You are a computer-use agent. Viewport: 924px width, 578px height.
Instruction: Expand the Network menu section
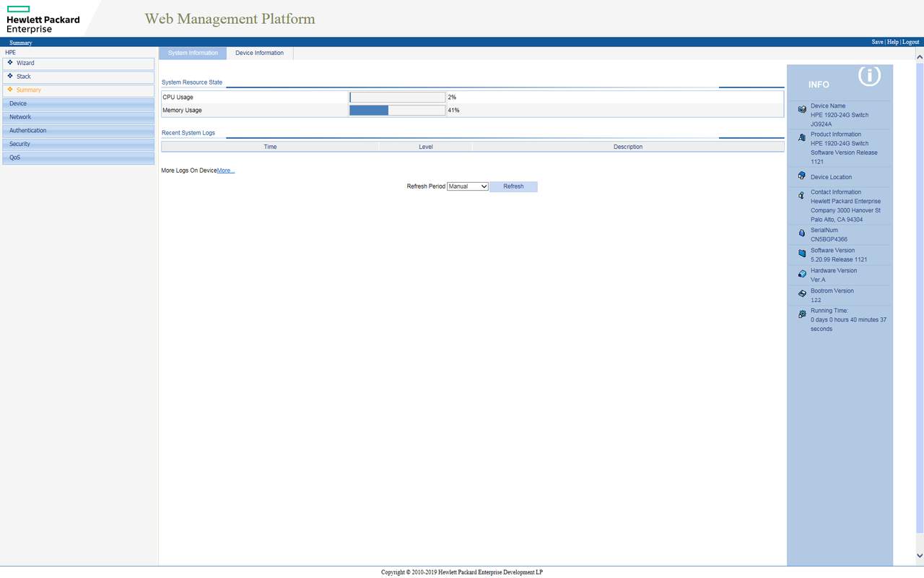coord(79,117)
